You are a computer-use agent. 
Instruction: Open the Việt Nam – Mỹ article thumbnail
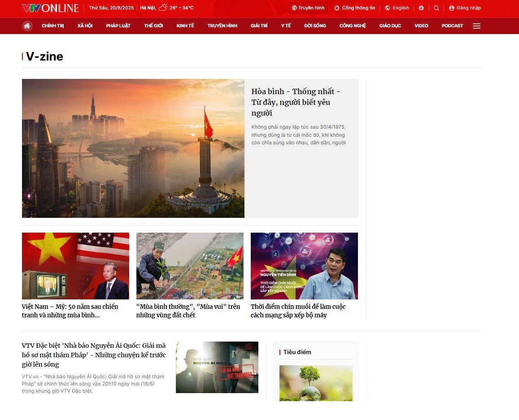pyautogui.click(x=75, y=266)
